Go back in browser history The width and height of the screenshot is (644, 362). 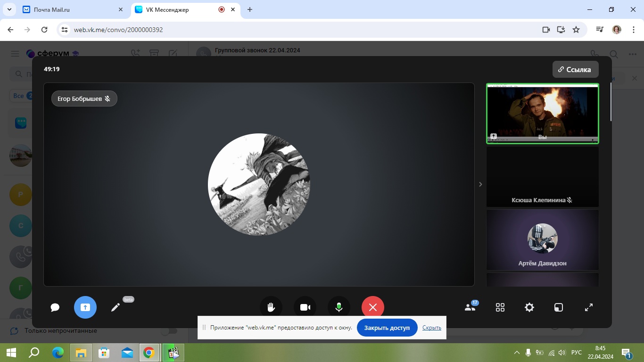(x=10, y=30)
